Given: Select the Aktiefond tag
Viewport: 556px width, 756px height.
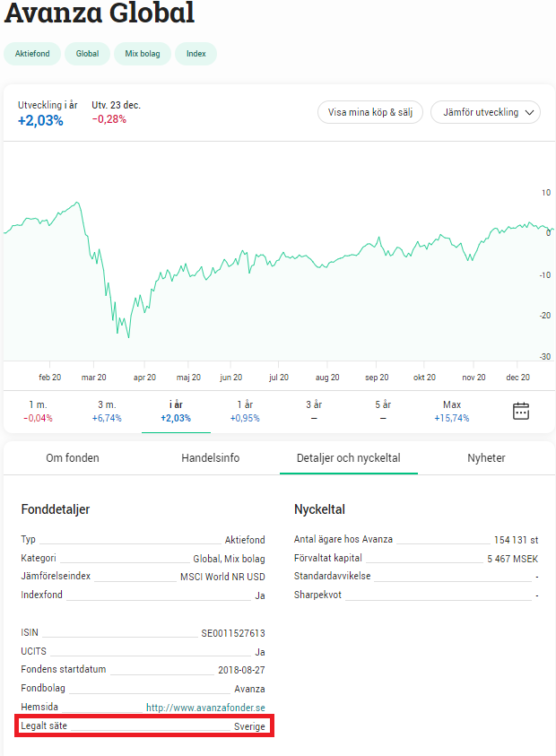Looking at the screenshot, I should 32,54.
